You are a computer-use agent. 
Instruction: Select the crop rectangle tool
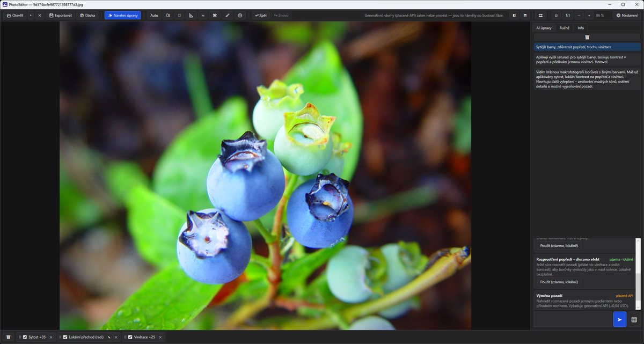pos(180,16)
